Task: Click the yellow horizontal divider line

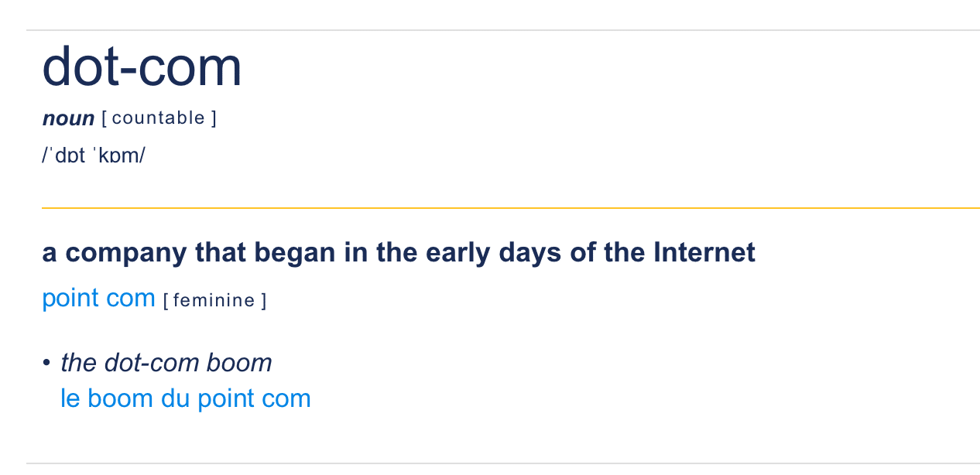Action: click(510, 208)
